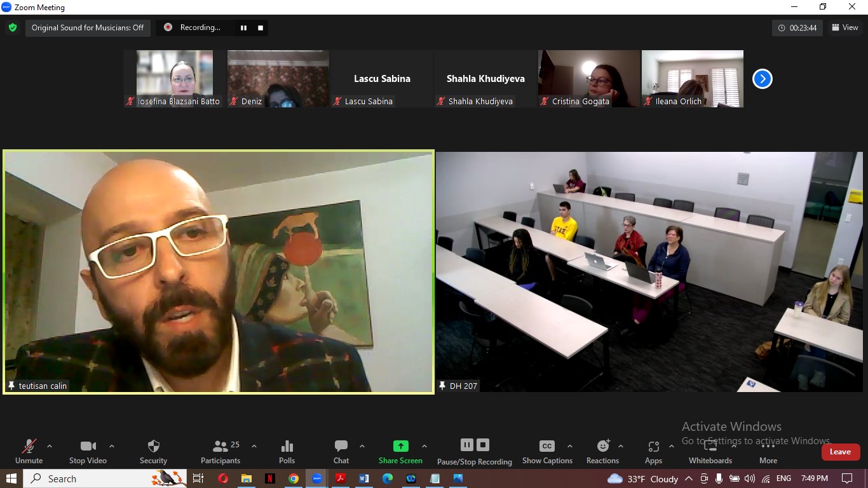Screen dimensions: 868x488
Task: Click the taskbar Search box
Action: click(x=105, y=478)
